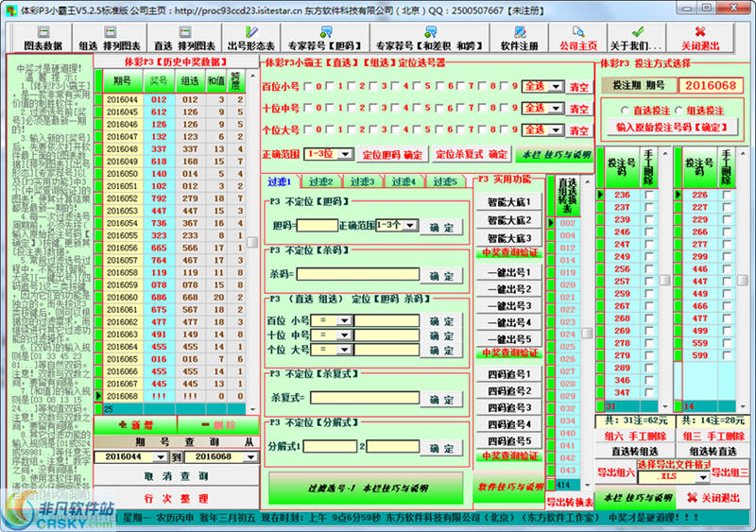Check digit 3 in the 十位中号 row
The image size is (756, 532).
coord(373,108)
